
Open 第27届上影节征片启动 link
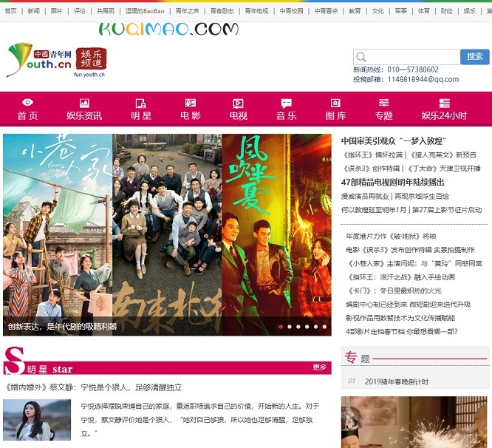[x=447, y=210]
